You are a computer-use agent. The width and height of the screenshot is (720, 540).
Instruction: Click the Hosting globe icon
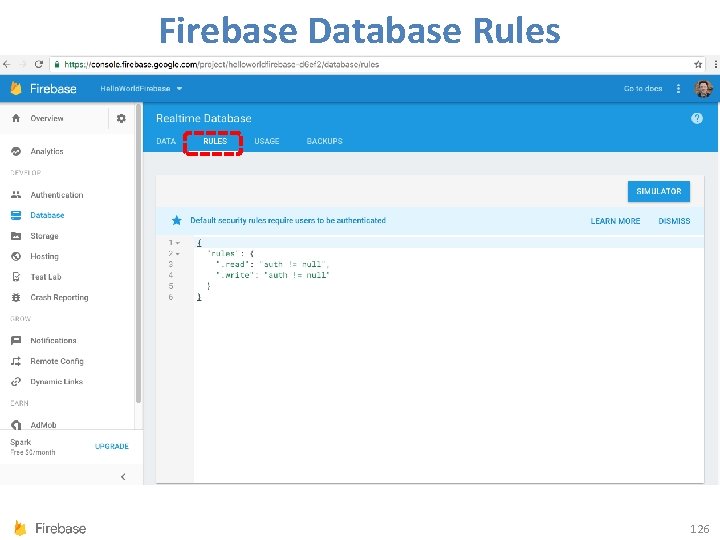(16, 256)
